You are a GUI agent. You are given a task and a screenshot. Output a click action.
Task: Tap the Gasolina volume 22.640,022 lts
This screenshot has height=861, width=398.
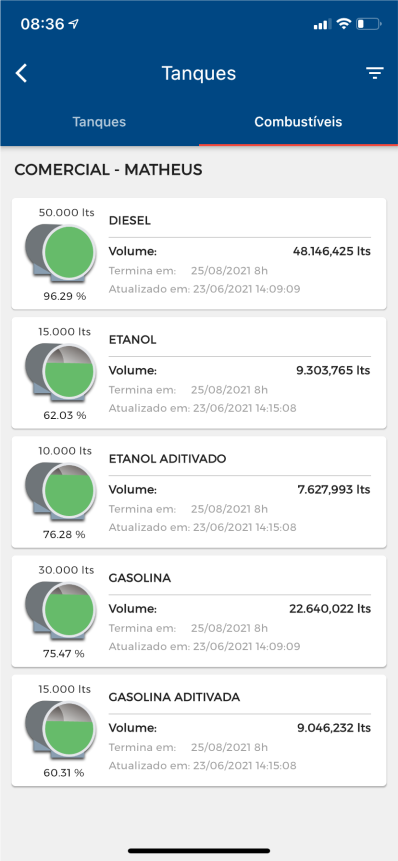(330, 608)
